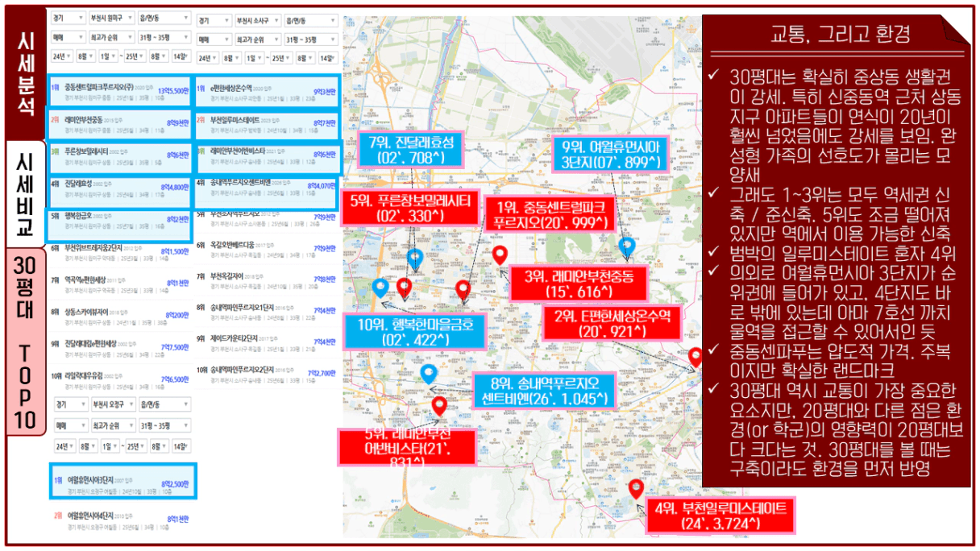Click the 7억6,500만 price
980x551 pixels.
[x=176, y=379]
